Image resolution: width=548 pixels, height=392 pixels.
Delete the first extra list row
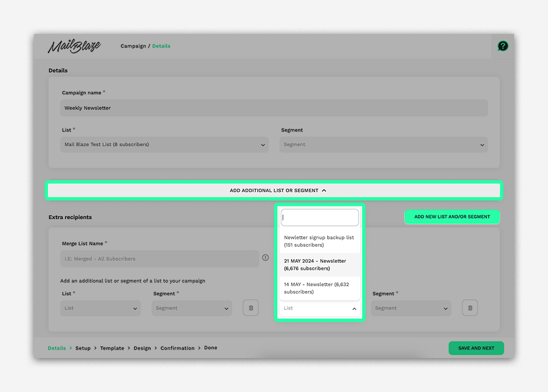coord(251,308)
